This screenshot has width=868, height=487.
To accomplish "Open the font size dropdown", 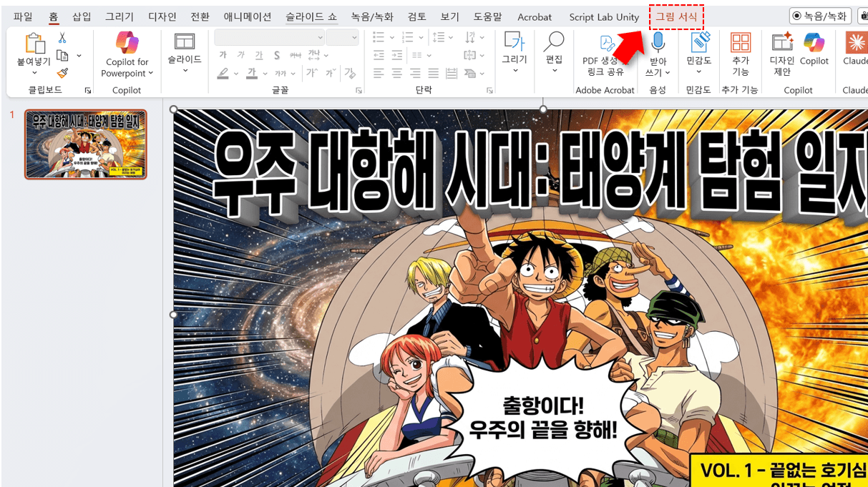I will point(353,36).
